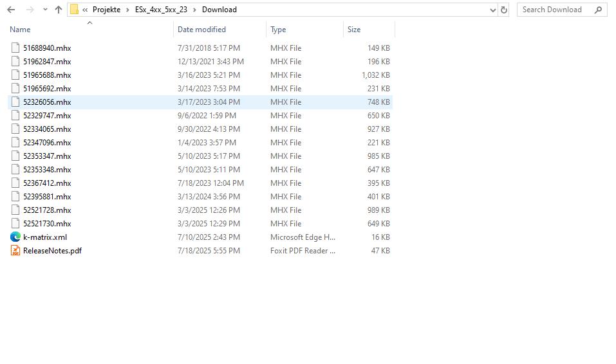Click date 7/18/2025 5:55 PM
This screenshot has width=616, height=364.
click(209, 251)
